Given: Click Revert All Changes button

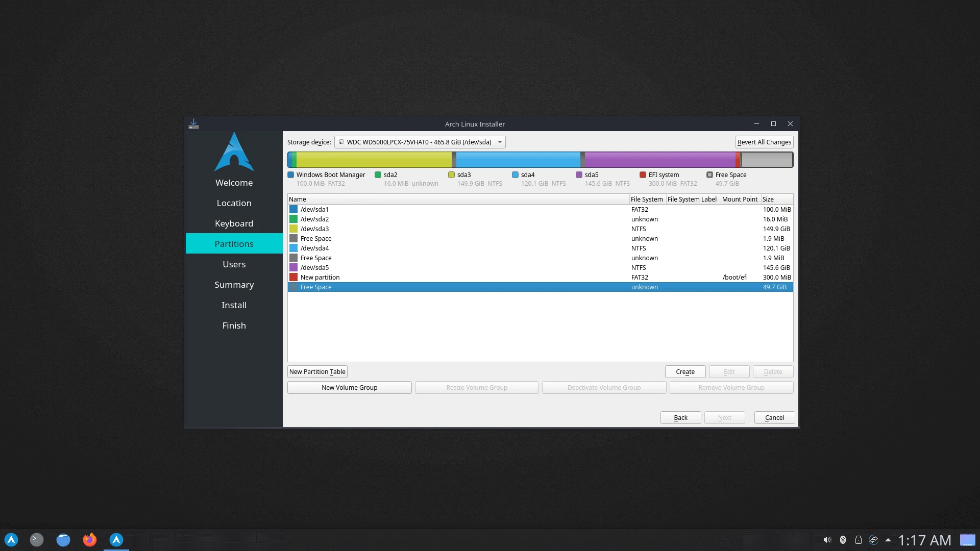Looking at the screenshot, I should tap(764, 142).
